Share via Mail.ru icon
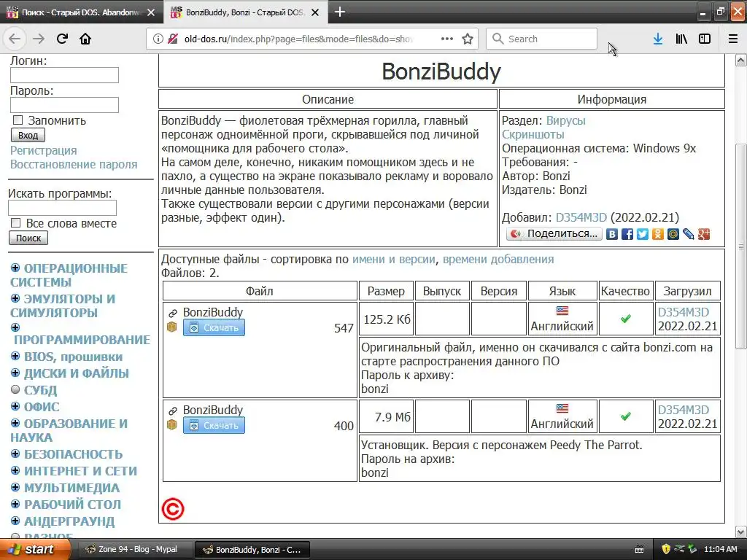This screenshot has width=747, height=560. click(673, 234)
